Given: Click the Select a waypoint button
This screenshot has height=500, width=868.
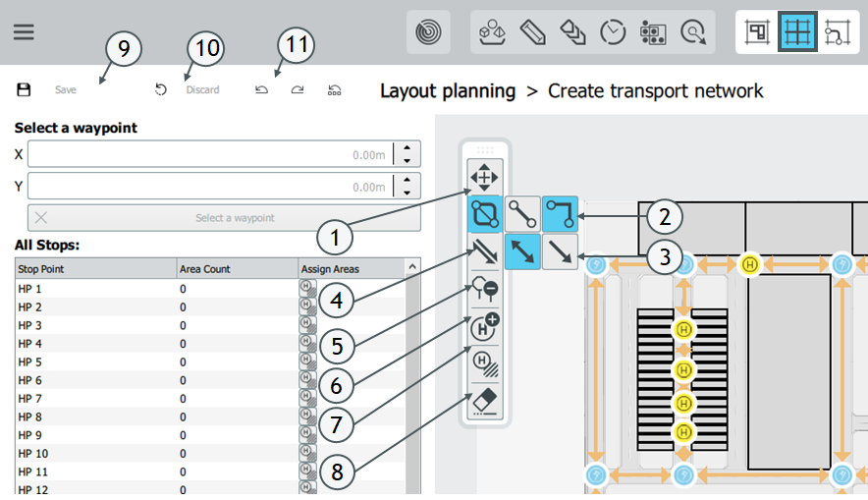Looking at the screenshot, I should (224, 218).
